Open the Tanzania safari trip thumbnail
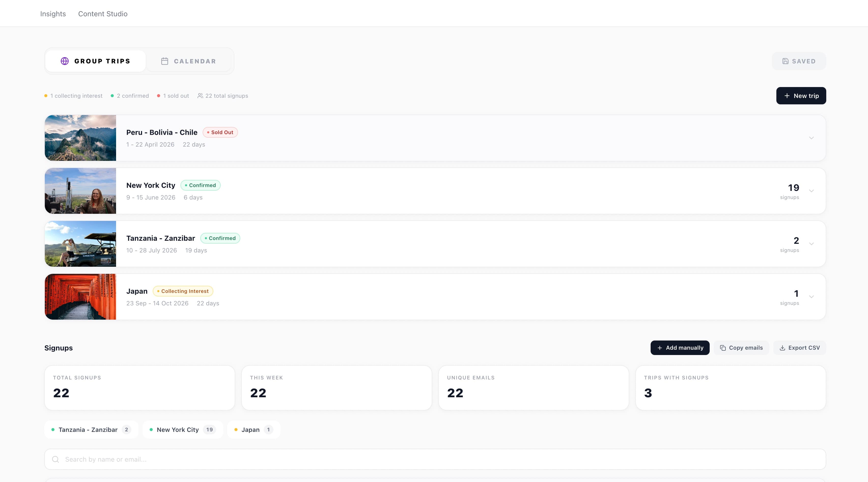Viewport: 868px width, 482px height. pos(80,244)
